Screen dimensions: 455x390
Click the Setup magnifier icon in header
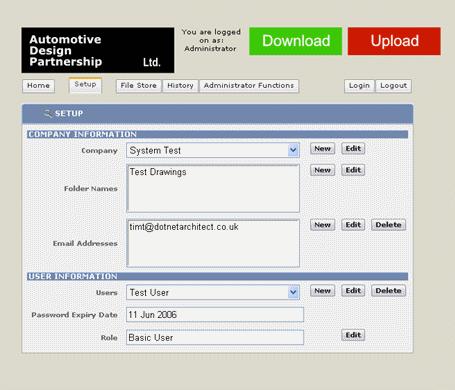click(x=47, y=113)
